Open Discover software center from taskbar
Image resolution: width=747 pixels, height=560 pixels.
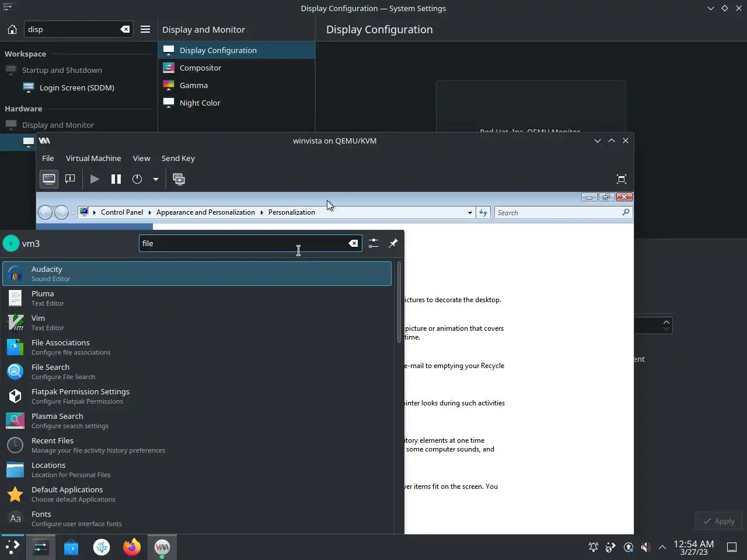pos(71,547)
